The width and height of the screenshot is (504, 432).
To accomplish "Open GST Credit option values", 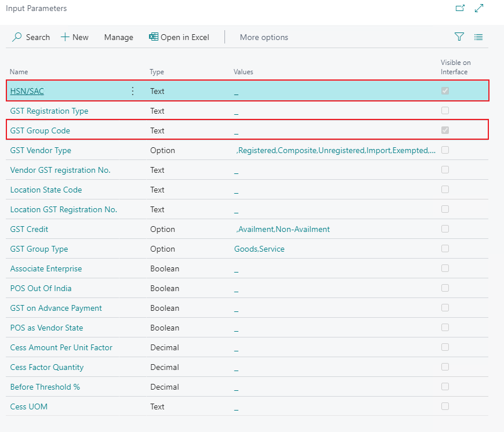I will click(x=282, y=229).
